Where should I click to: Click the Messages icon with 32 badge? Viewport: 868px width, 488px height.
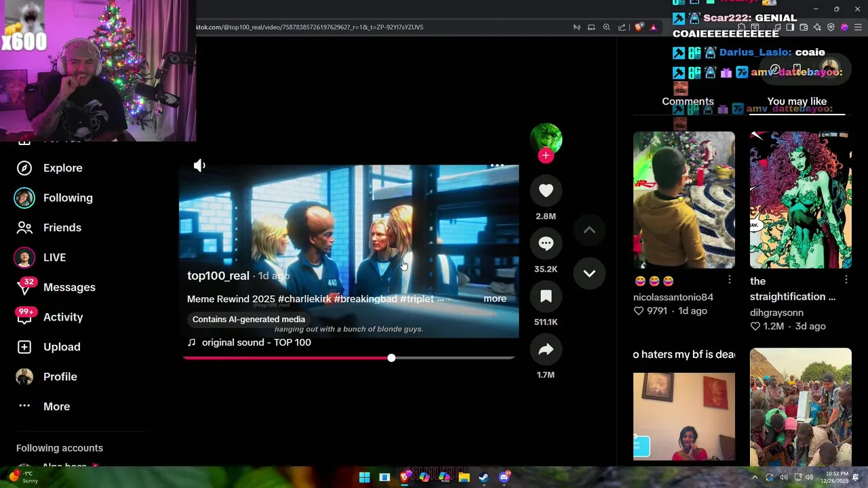tap(24, 287)
